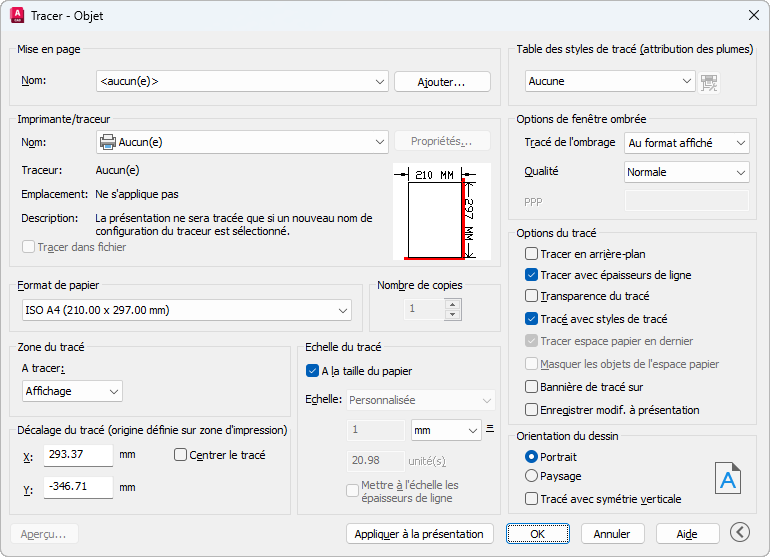
Task: Click the Aide button
Action: point(686,534)
